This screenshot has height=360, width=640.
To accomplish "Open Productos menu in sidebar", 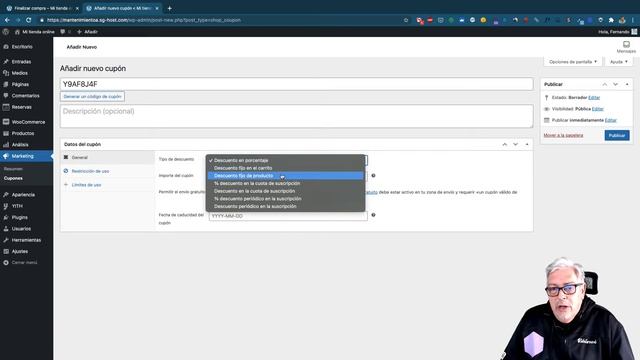I will pyautogui.click(x=23, y=133).
